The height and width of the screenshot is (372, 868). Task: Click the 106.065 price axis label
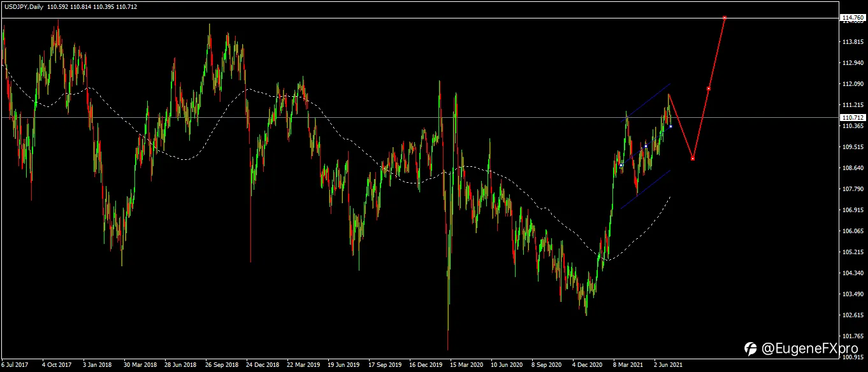pyautogui.click(x=852, y=231)
